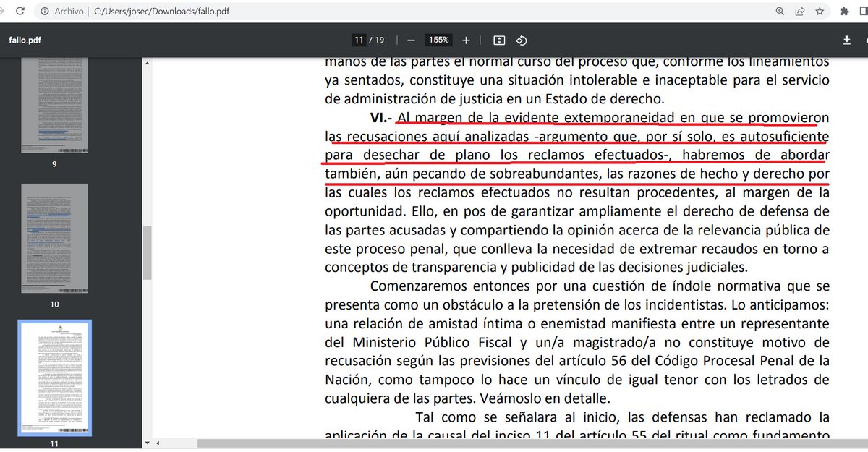This screenshot has width=868, height=452.
Task: Fit PDF to page with the fit icon
Action: point(499,40)
